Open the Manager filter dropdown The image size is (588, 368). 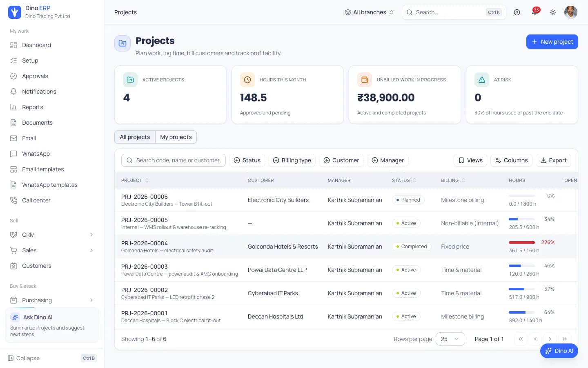pyautogui.click(x=388, y=160)
